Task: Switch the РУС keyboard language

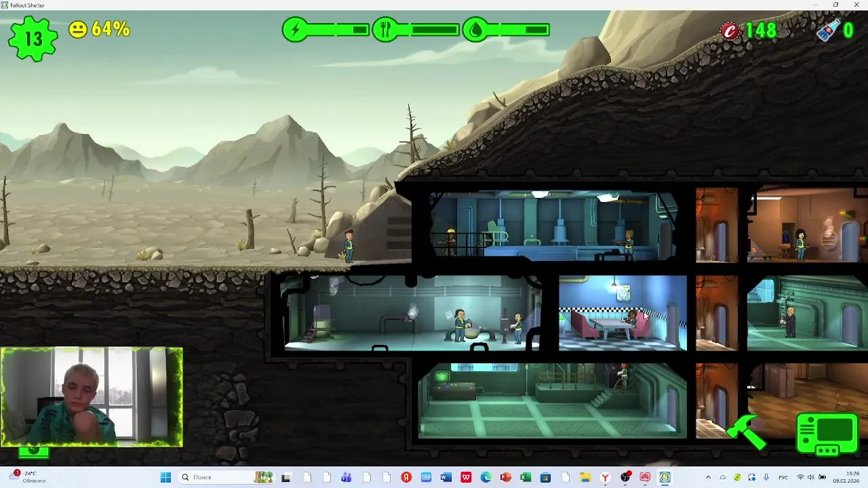Action: coord(783,477)
